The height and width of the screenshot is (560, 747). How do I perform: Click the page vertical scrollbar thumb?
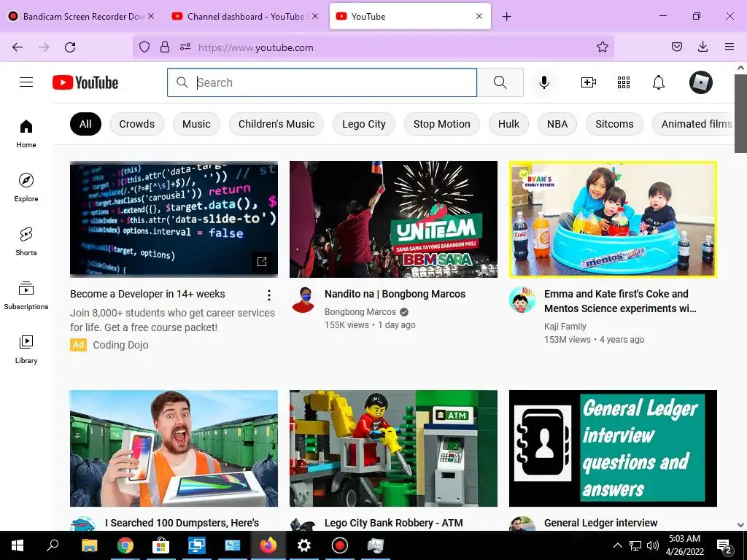point(740,113)
